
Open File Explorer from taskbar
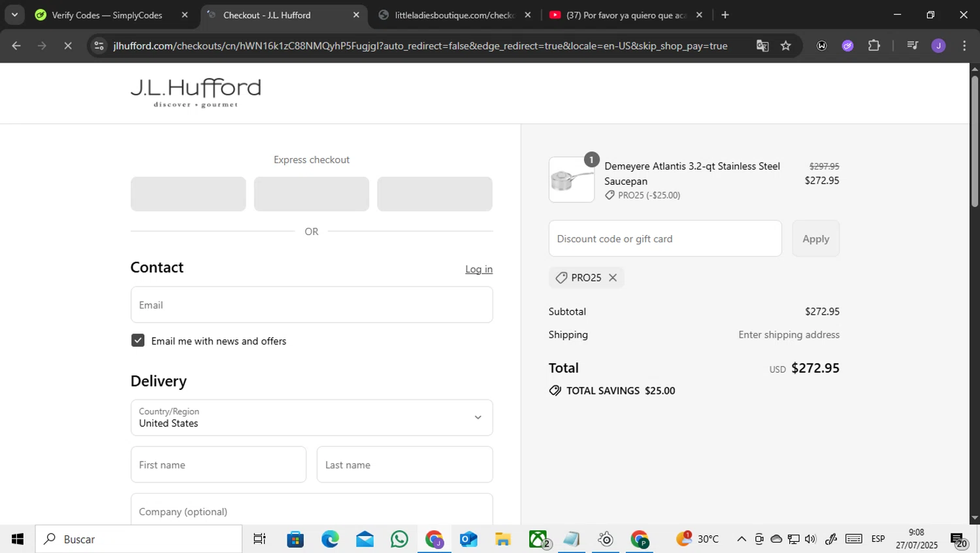[x=503, y=539]
